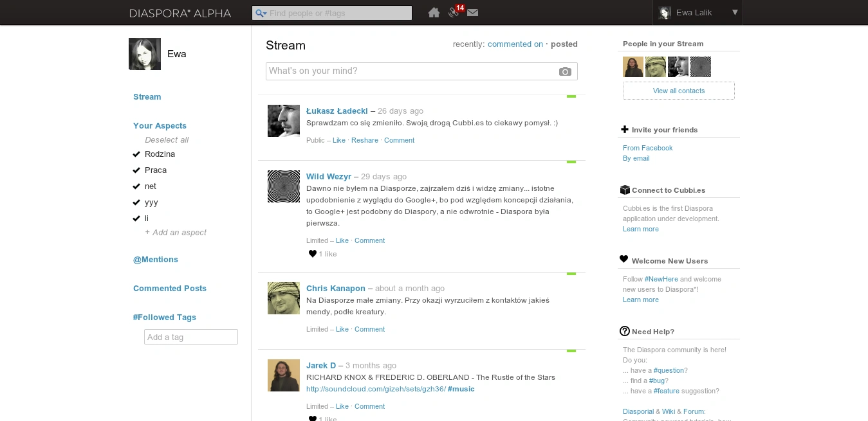Go to home via the house icon
868x421 pixels.
(434, 13)
